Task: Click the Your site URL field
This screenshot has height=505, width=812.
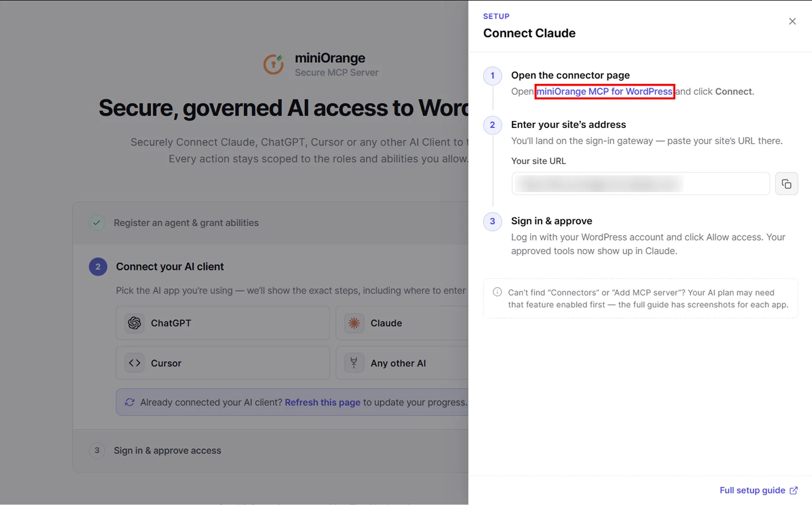Action: [641, 184]
